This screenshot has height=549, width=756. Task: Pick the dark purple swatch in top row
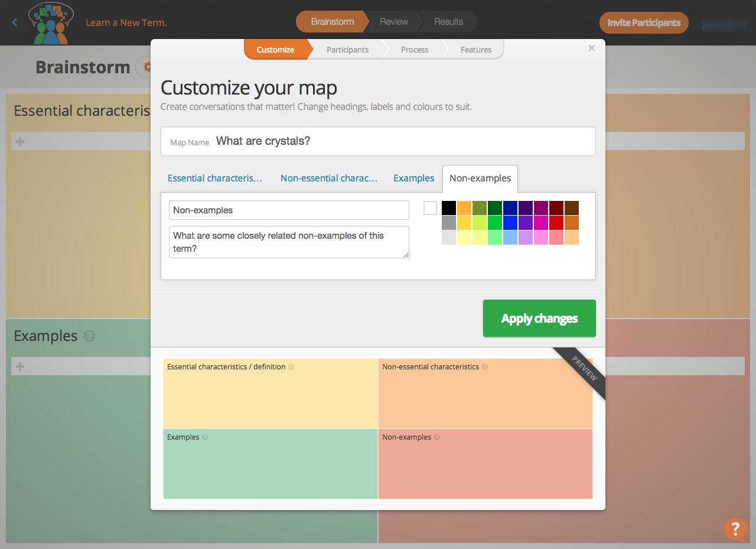(x=526, y=208)
